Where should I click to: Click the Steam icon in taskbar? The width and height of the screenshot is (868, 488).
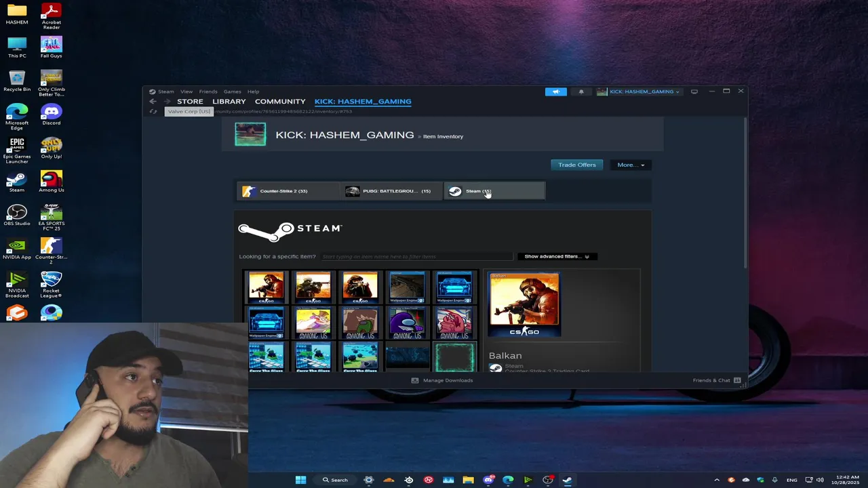pos(567,480)
